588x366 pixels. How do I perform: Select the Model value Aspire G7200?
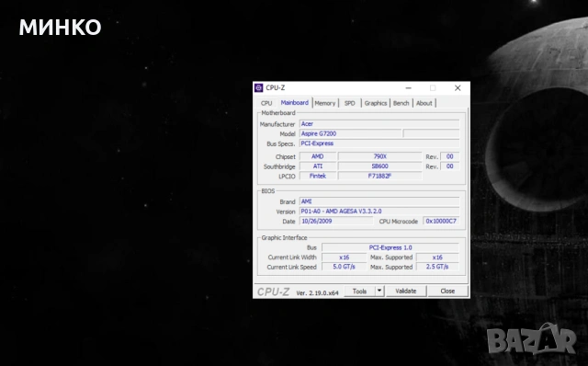[350, 133]
